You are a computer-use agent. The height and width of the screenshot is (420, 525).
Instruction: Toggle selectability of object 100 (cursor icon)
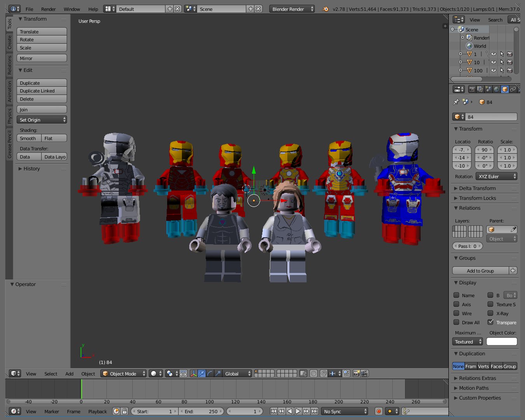[x=502, y=70]
